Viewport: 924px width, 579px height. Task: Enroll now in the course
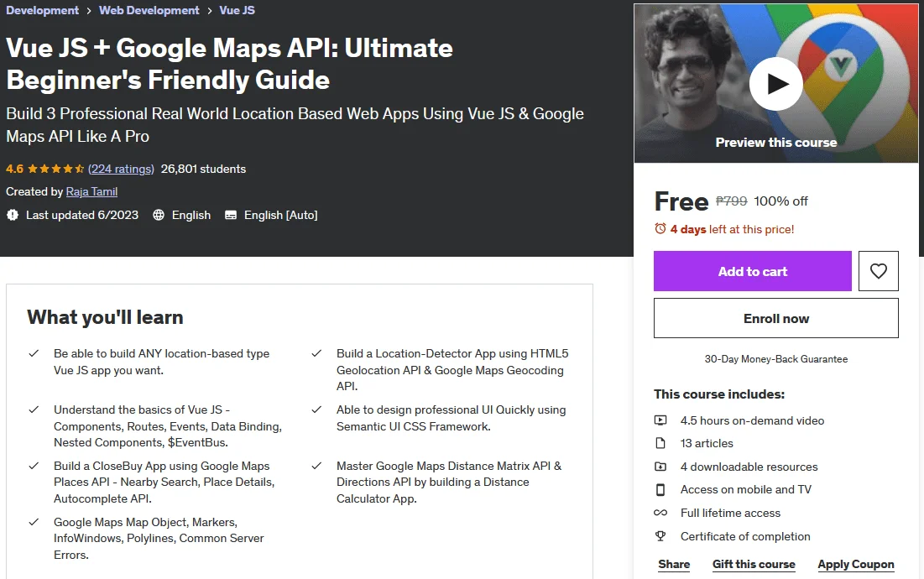776,318
